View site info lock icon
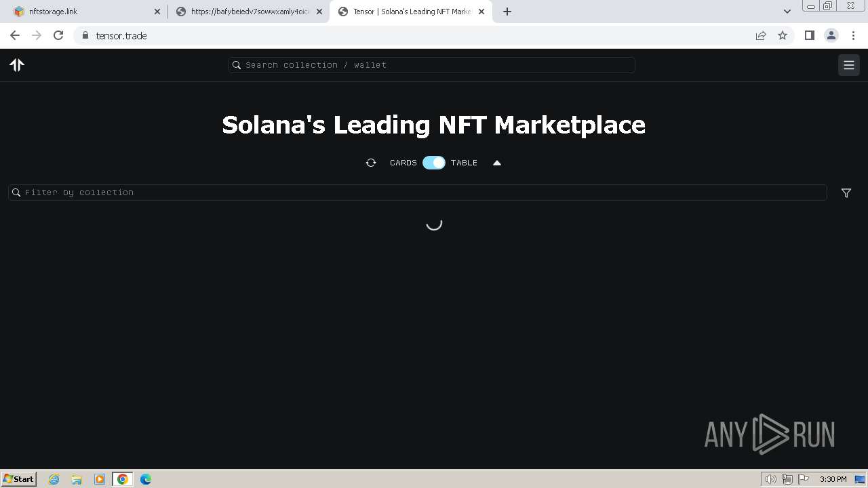868x488 pixels. (x=85, y=35)
